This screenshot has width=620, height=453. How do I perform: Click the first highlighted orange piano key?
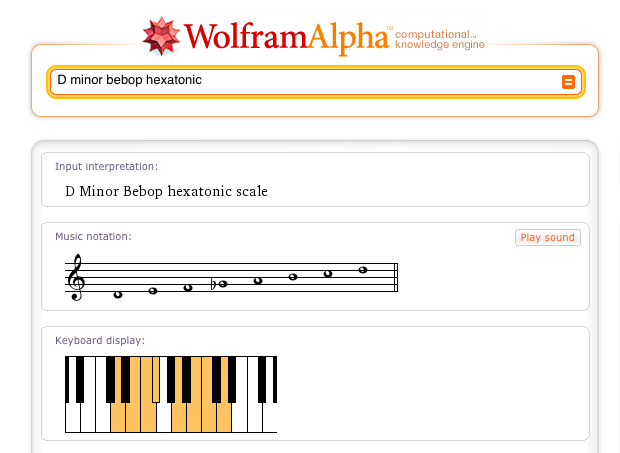(x=118, y=417)
